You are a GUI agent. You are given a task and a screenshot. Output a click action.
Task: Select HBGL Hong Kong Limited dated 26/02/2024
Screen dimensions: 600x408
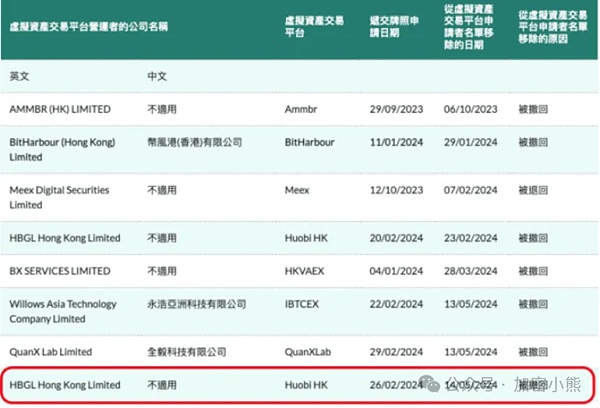point(65,385)
